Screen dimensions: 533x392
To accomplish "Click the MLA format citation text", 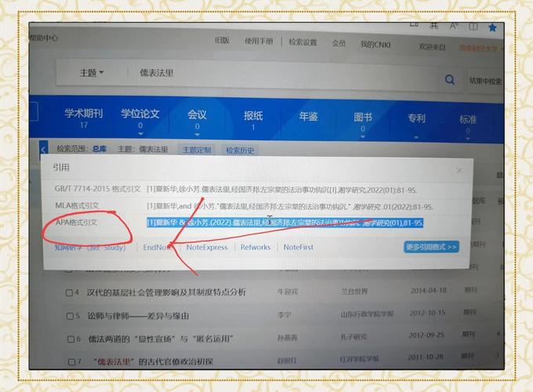I will [289, 206].
